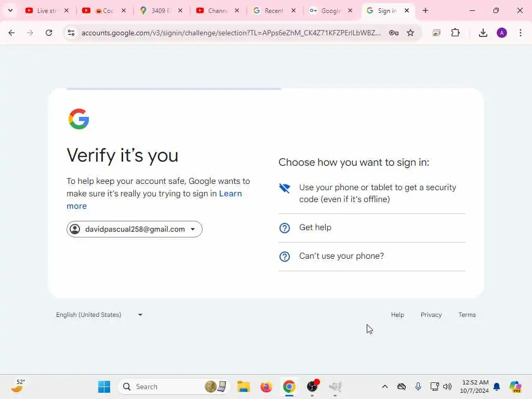Image resolution: width=532 pixels, height=399 pixels.
Task: Open the English (United States) language dropdown
Action: coord(99,314)
